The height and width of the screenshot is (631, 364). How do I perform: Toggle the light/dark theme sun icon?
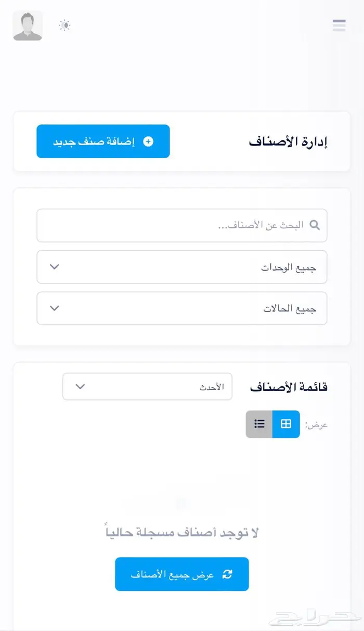pyautogui.click(x=64, y=25)
